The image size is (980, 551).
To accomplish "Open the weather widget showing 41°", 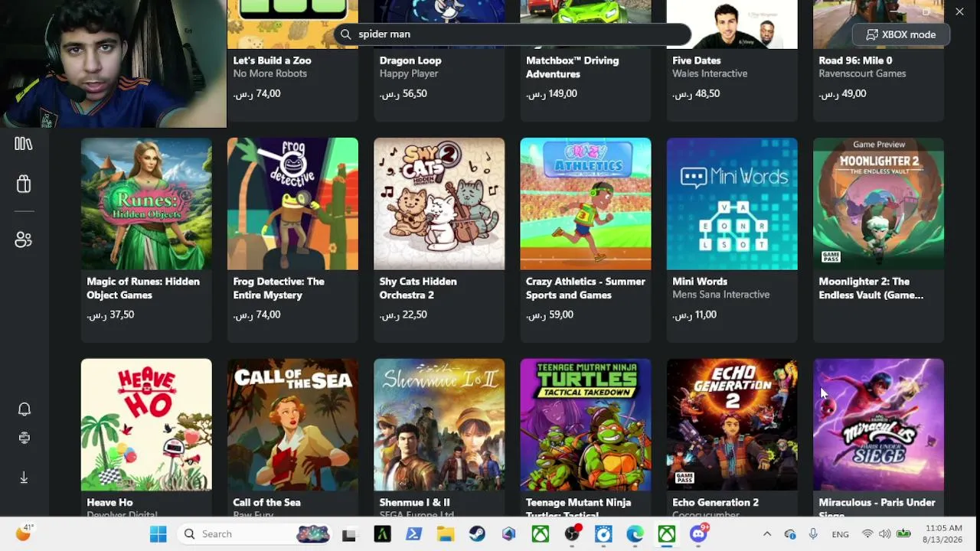I will 24,533.
